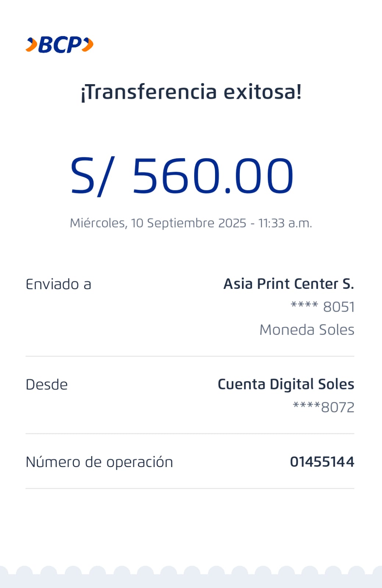This screenshot has width=382, height=588.
Task: Click the divider line below the operation number
Action: tap(190, 488)
